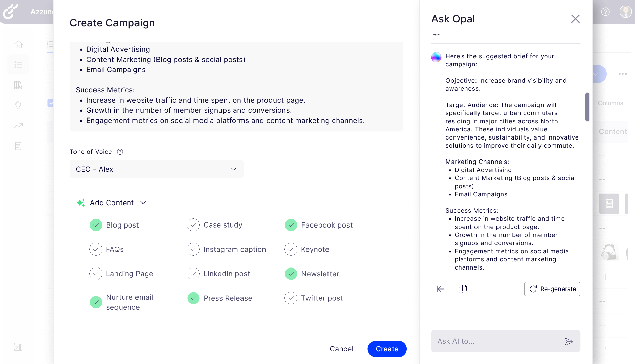Viewport: 635px width, 364px height.
Task: Enable the Case study content type
Action: [193, 225]
